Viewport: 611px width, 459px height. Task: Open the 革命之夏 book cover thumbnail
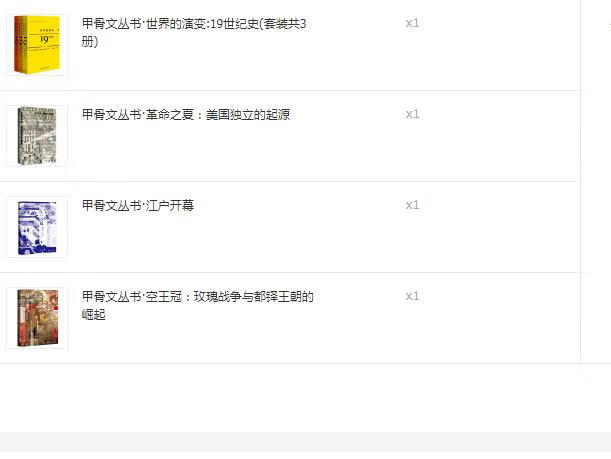[37, 136]
